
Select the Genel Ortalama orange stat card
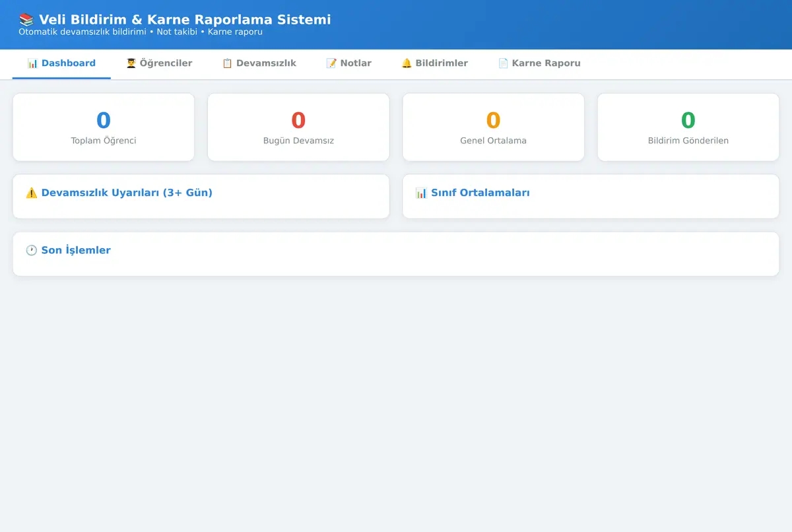[x=493, y=127]
